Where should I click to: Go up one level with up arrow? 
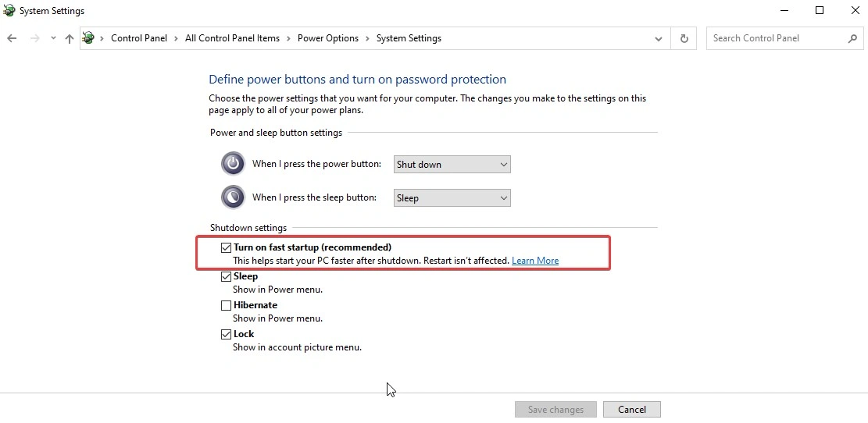[x=70, y=38]
